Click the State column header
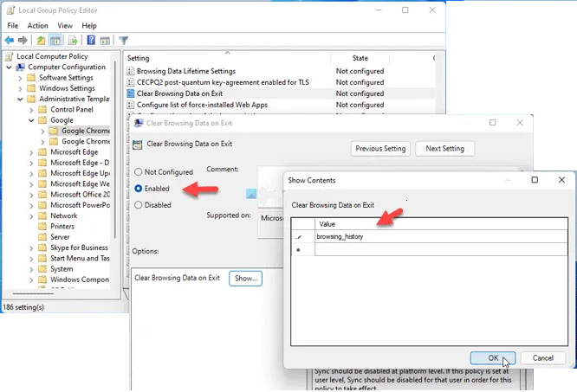This screenshot has width=577, height=392. pyautogui.click(x=360, y=58)
